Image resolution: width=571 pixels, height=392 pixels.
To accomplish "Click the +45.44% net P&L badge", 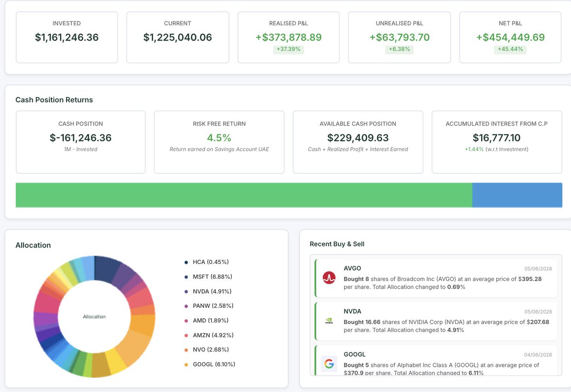I will [x=511, y=49].
